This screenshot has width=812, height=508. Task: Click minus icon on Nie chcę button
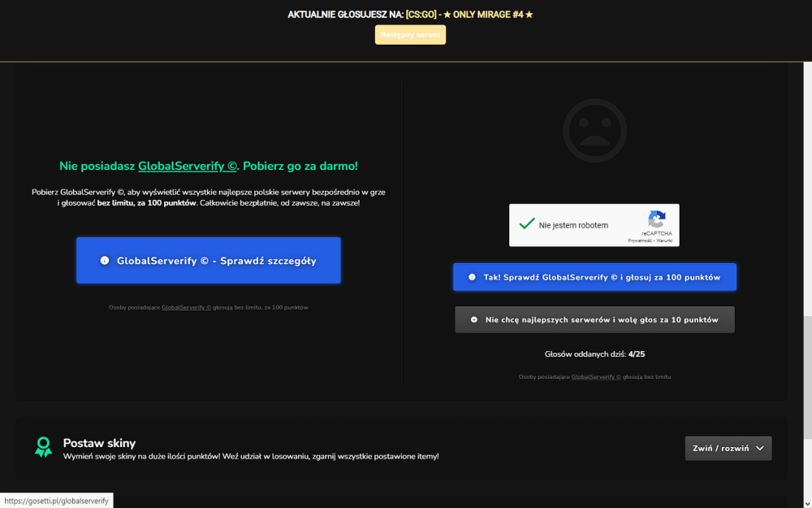(474, 319)
